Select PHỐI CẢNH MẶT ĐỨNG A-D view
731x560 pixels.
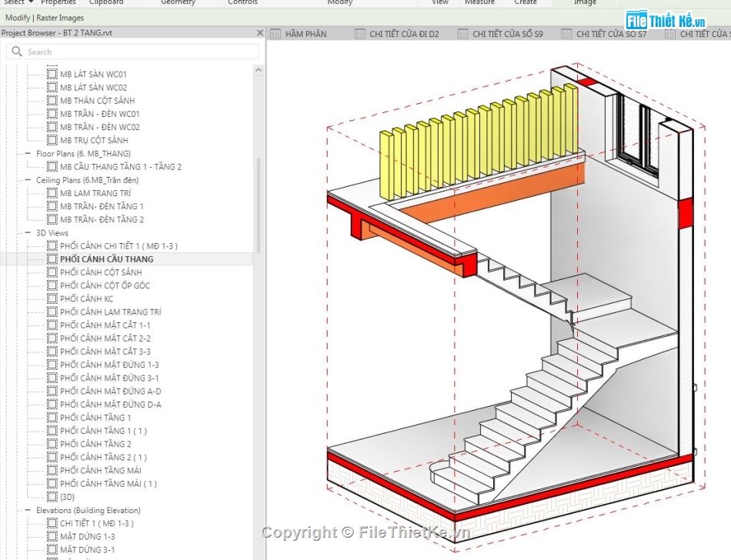pyautogui.click(x=111, y=391)
